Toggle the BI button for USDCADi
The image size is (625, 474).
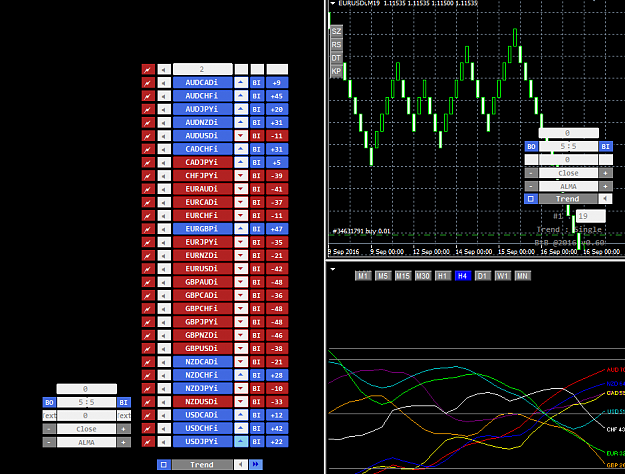click(x=257, y=415)
